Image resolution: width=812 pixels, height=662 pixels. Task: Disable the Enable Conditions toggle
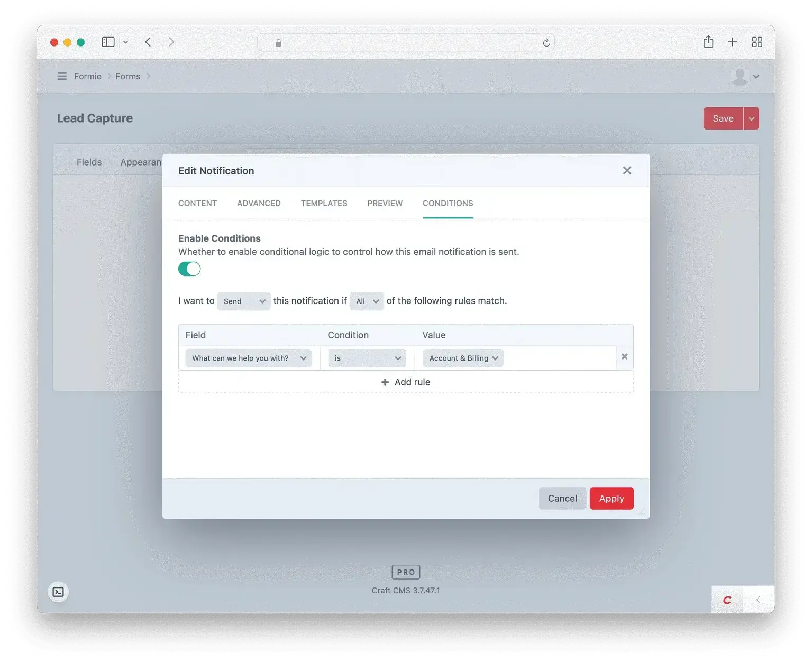click(x=189, y=269)
